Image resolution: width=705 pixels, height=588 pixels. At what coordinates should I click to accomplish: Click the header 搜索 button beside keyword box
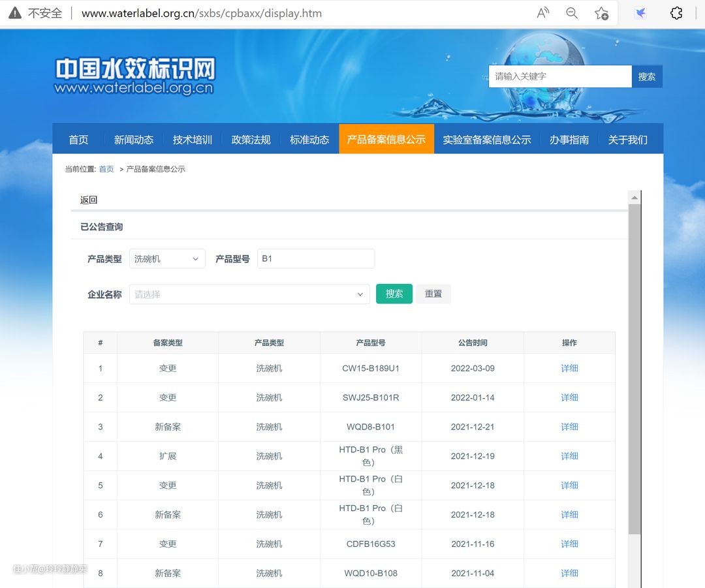point(647,76)
